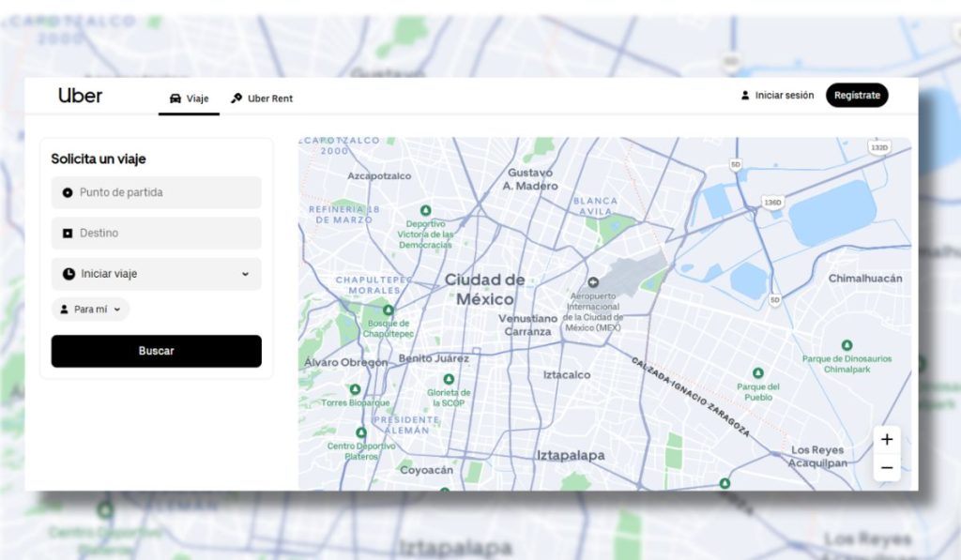The width and height of the screenshot is (961, 560).
Task: Click the user icon beside Iniciar sesión
Action: pos(745,95)
